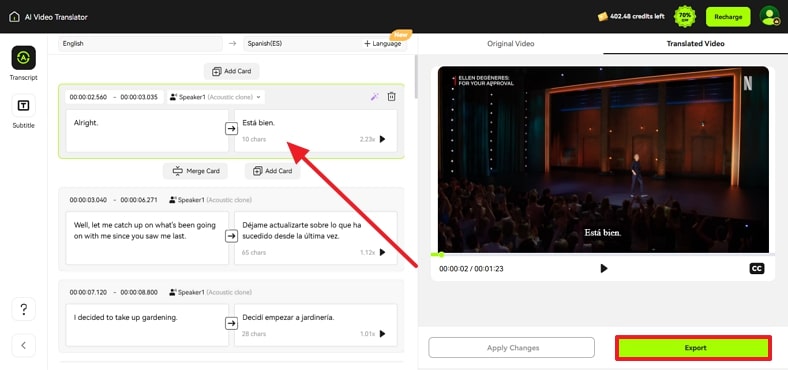Click the Apply Changes button
The height and width of the screenshot is (370, 788).
[512, 348]
